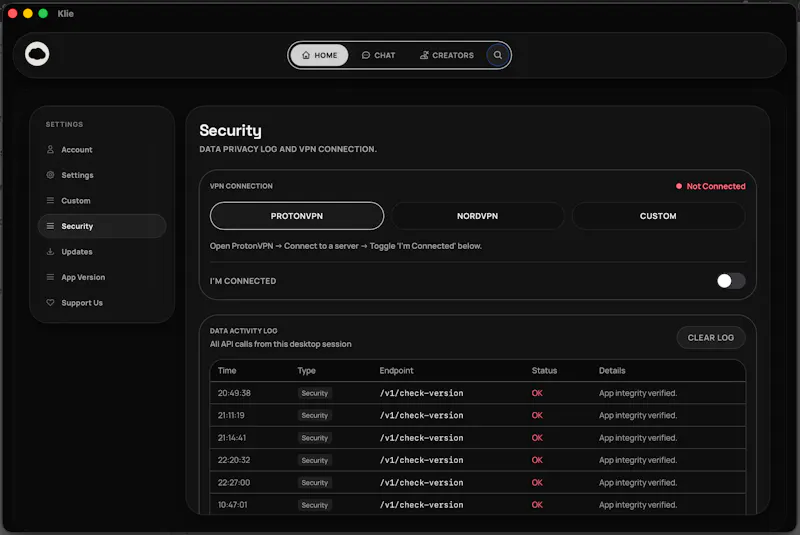Click Security tag in 21:11:19 row
Image resolution: width=800 pixels, height=535 pixels.
coord(314,416)
